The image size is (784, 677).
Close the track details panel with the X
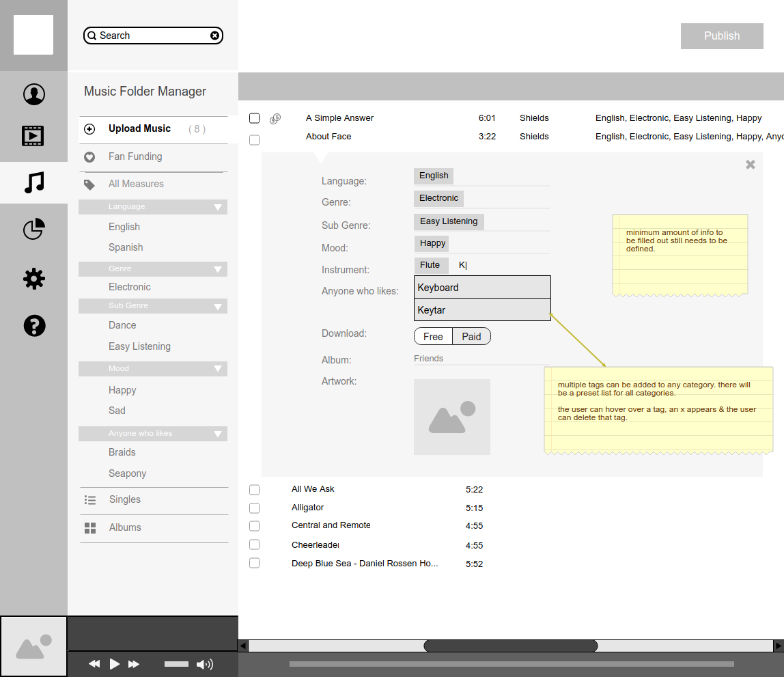click(x=751, y=165)
